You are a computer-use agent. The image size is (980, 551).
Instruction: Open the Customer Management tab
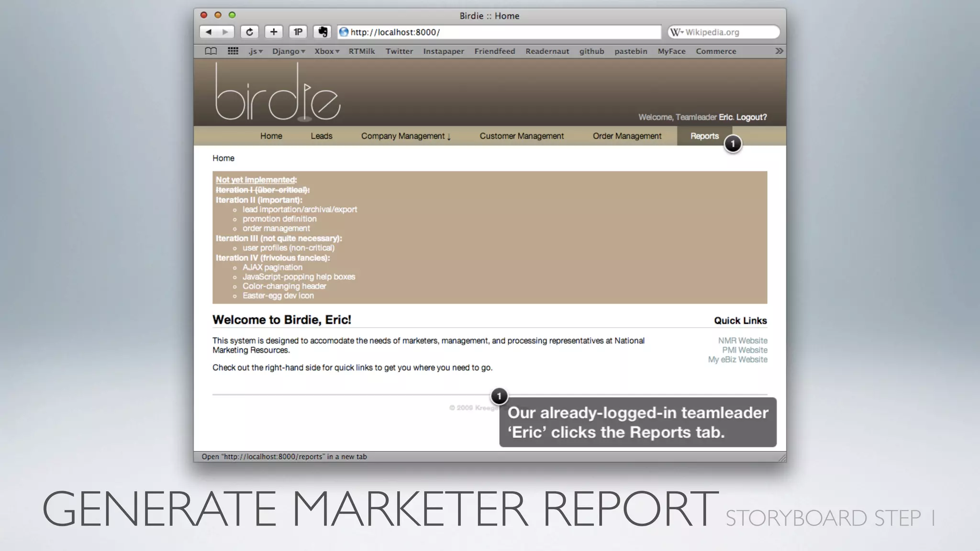522,136
